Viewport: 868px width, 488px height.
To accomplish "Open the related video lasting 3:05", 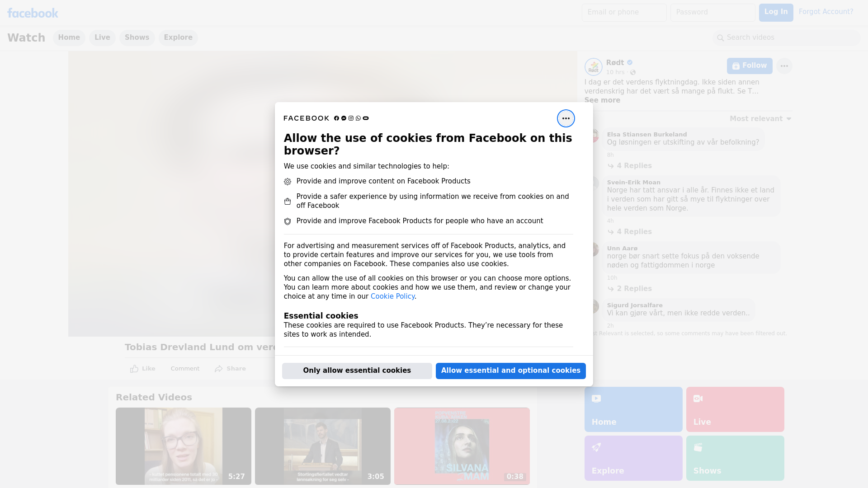I will pyautogui.click(x=323, y=446).
